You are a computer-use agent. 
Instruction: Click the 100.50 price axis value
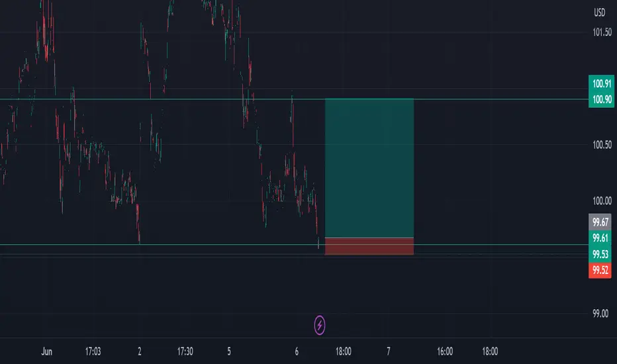pos(602,145)
